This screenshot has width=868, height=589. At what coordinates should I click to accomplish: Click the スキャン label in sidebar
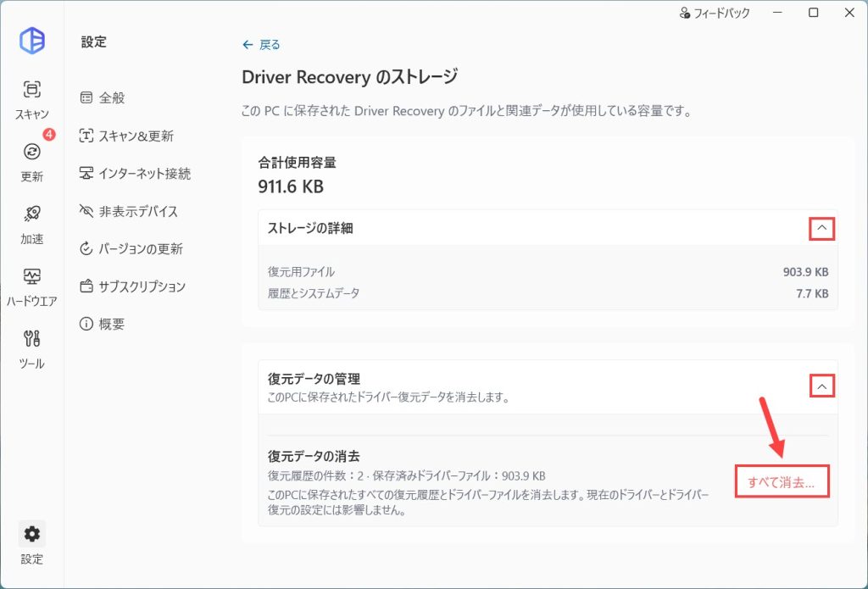(32, 114)
